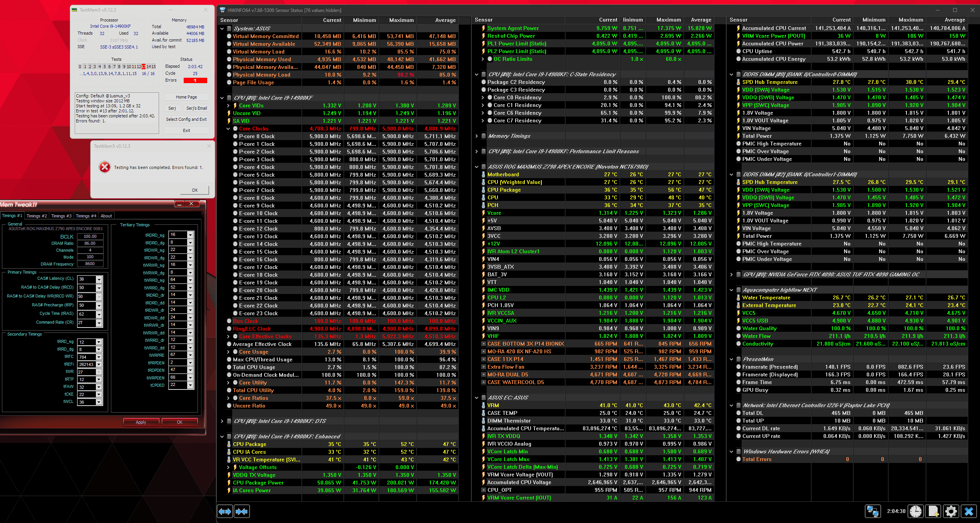Confirm the TestMem5 error dialog with OK
The height and width of the screenshot is (523, 980).
(195, 190)
